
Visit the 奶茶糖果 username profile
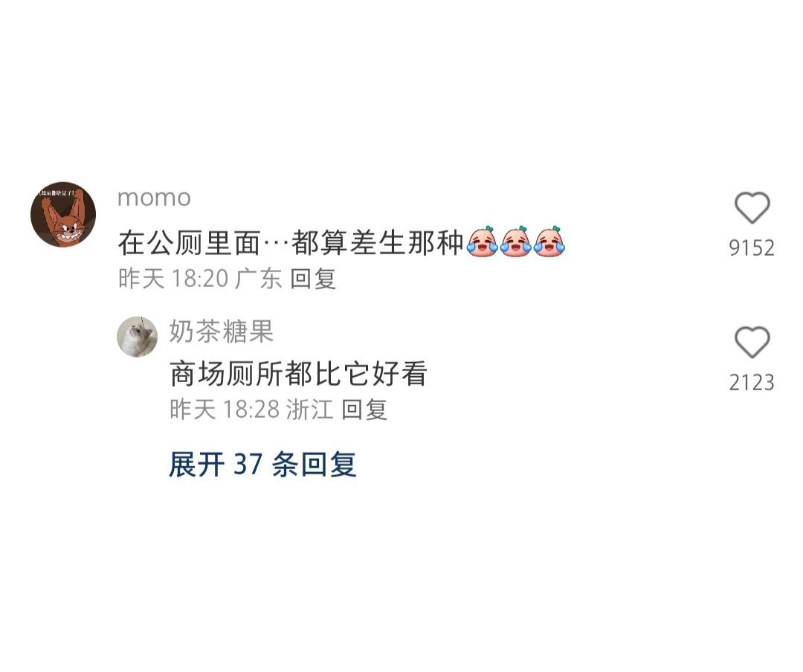222,332
